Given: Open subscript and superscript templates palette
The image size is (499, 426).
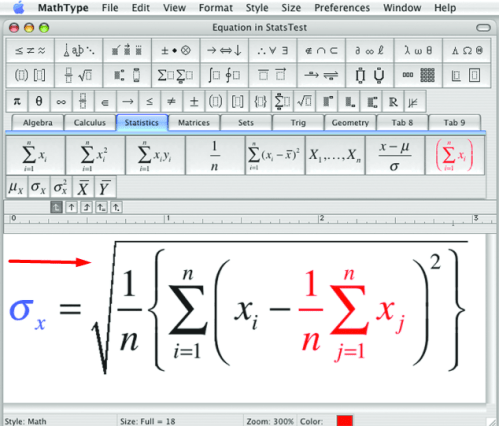Looking at the screenshot, I should click(x=127, y=75).
